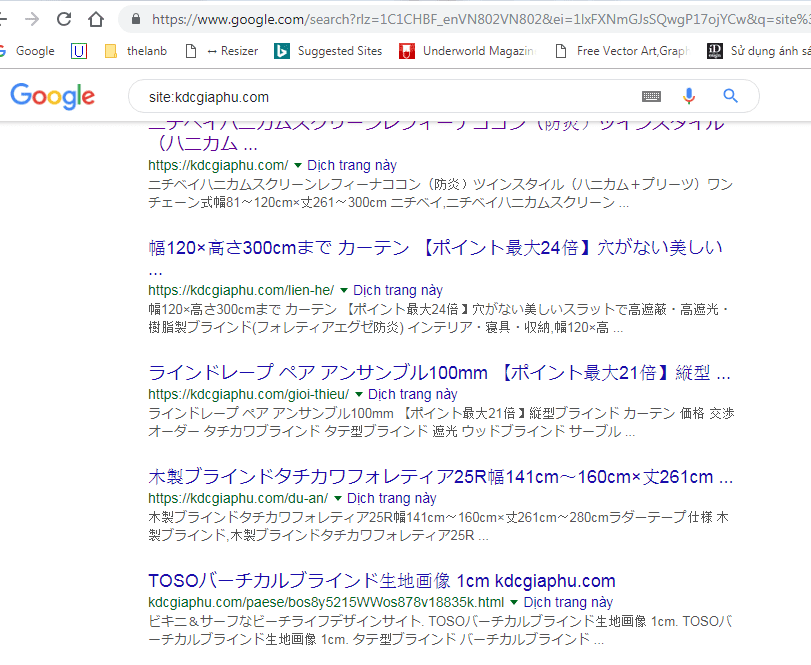Expand dropdown arrow beside kdcgiaphu.com/gioi-thieu/
Viewport: 811px width, 665px height.
(359, 394)
